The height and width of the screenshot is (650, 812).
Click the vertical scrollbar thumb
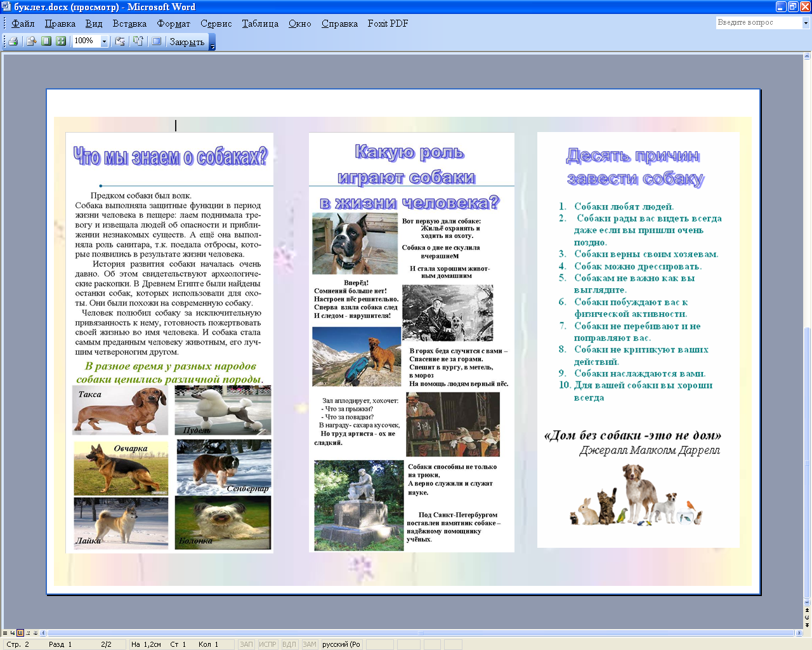coord(807,462)
